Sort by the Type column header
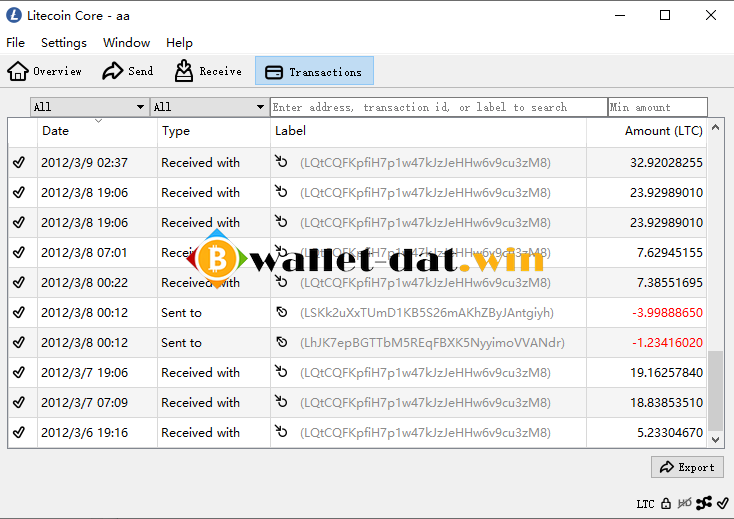The height and width of the screenshot is (519, 734). [x=214, y=131]
